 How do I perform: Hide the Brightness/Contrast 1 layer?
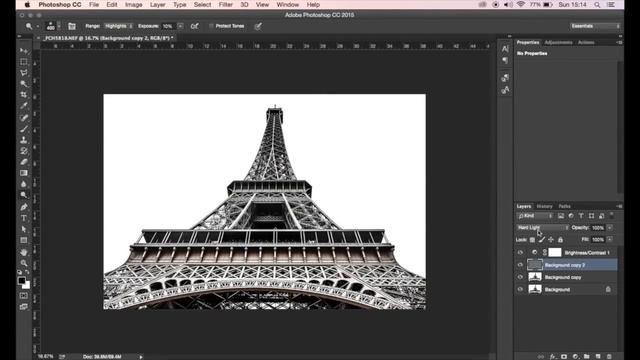pyautogui.click(x=520, y=253)
